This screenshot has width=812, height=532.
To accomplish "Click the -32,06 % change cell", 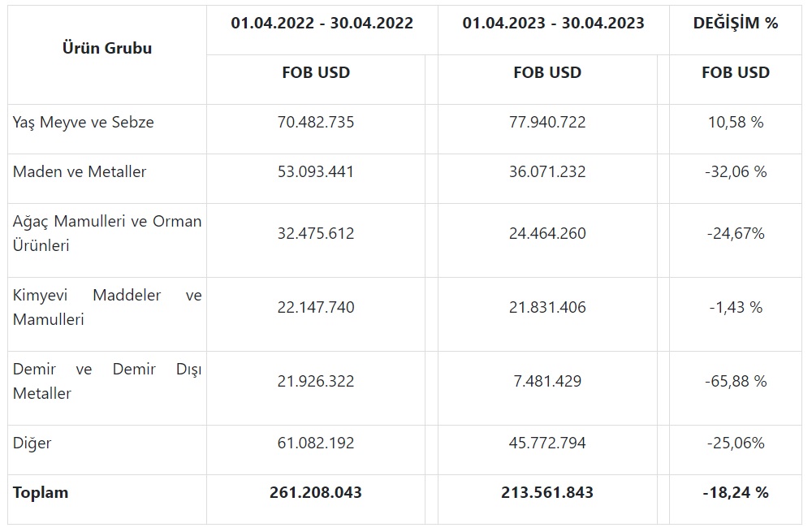I will pyautogui.click(x=735, y=172).
